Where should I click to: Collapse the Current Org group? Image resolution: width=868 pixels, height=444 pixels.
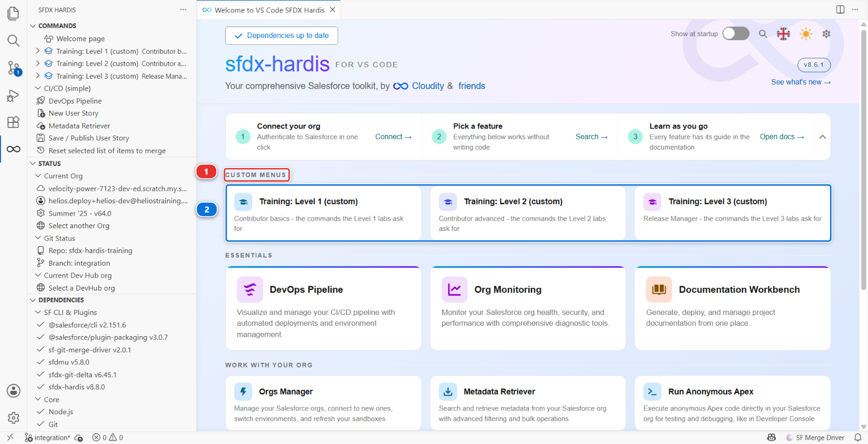(x=38, y=176)
